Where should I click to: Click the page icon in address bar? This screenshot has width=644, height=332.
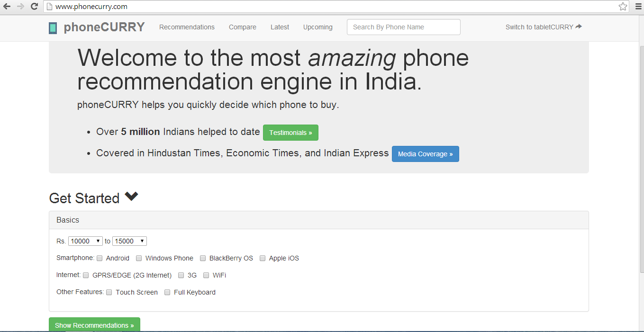(48, 7)
